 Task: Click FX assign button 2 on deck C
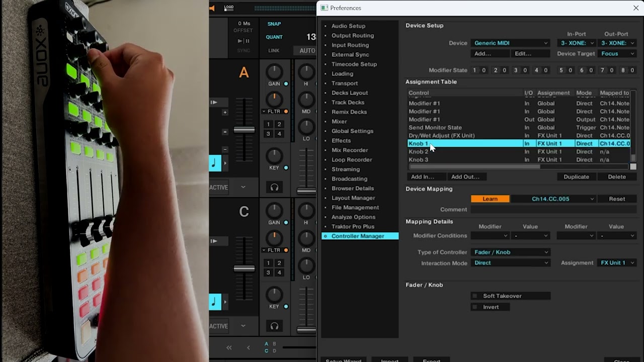(x=279, y=263)
